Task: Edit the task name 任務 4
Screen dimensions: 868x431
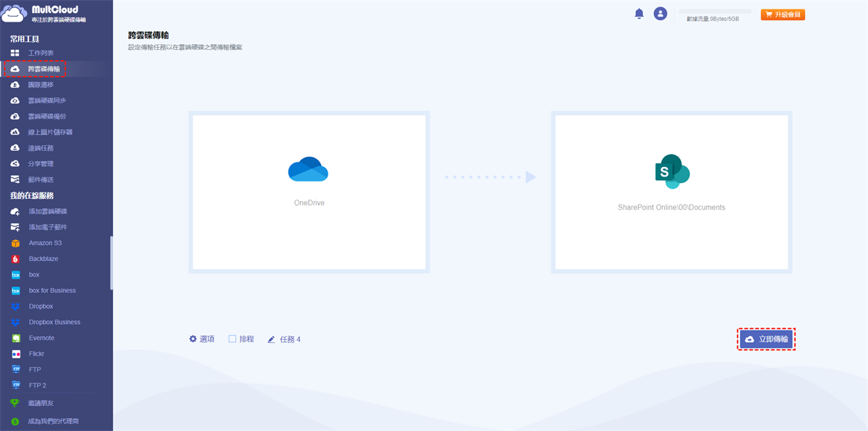Action: click(x=284, y=339)
